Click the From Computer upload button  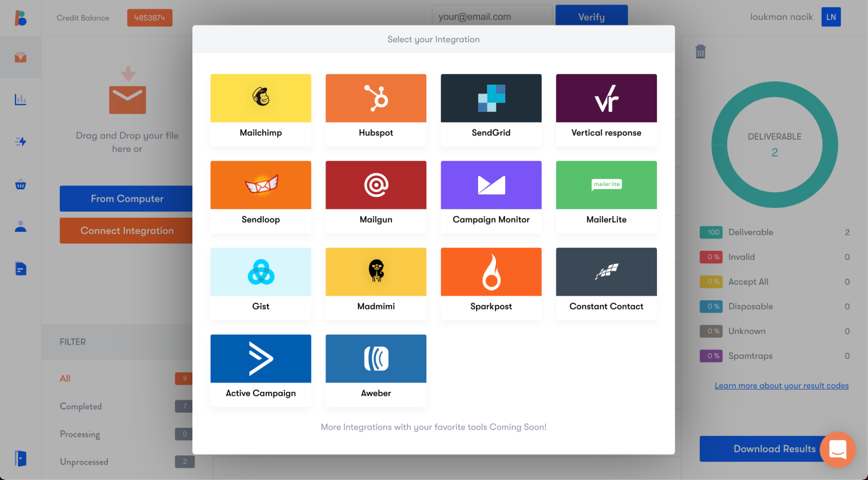pyautogui.click(x=127, y=199)
